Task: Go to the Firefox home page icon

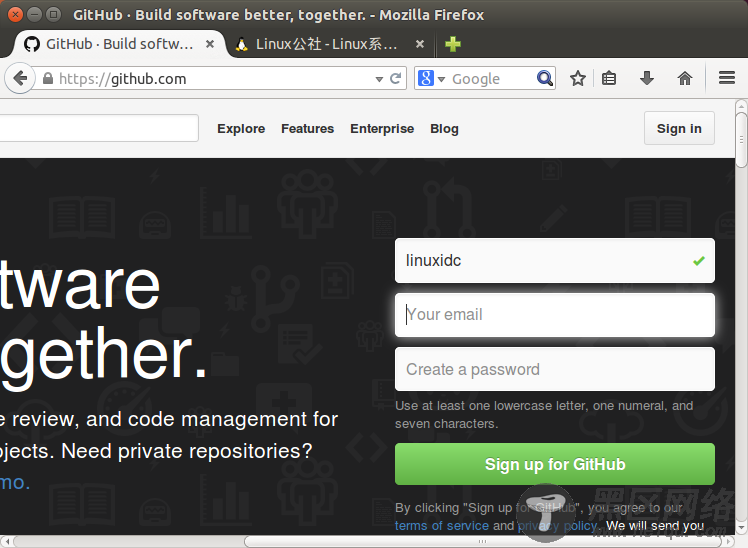Action: pos(685,78)
